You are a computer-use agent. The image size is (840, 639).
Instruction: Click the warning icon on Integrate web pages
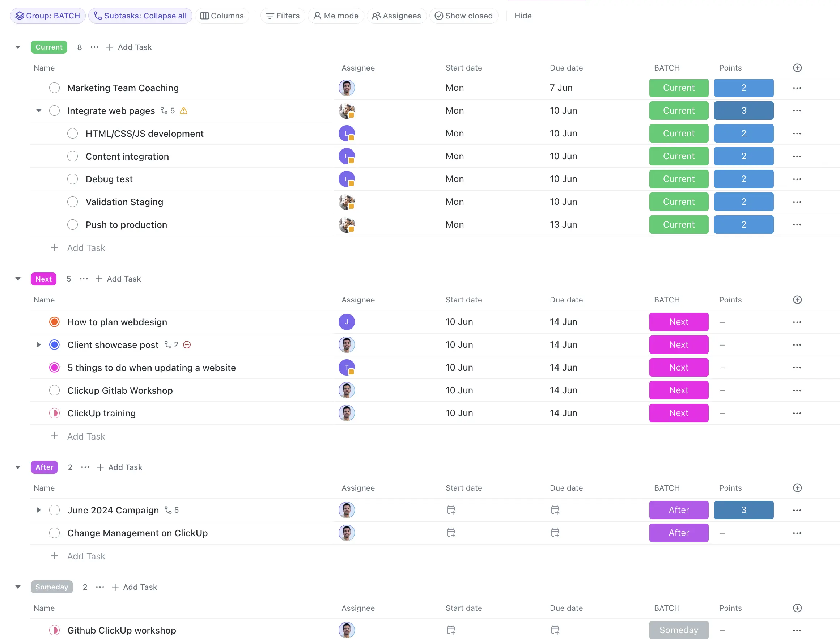[x=184, y=111]
